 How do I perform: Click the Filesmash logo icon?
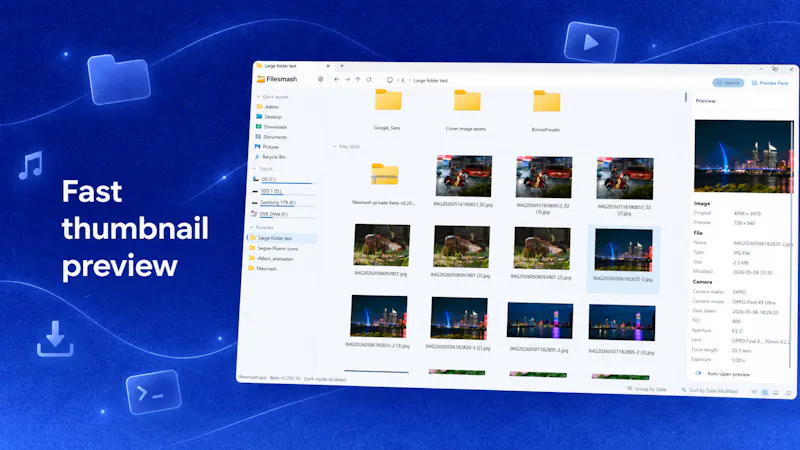pos(261,79)
